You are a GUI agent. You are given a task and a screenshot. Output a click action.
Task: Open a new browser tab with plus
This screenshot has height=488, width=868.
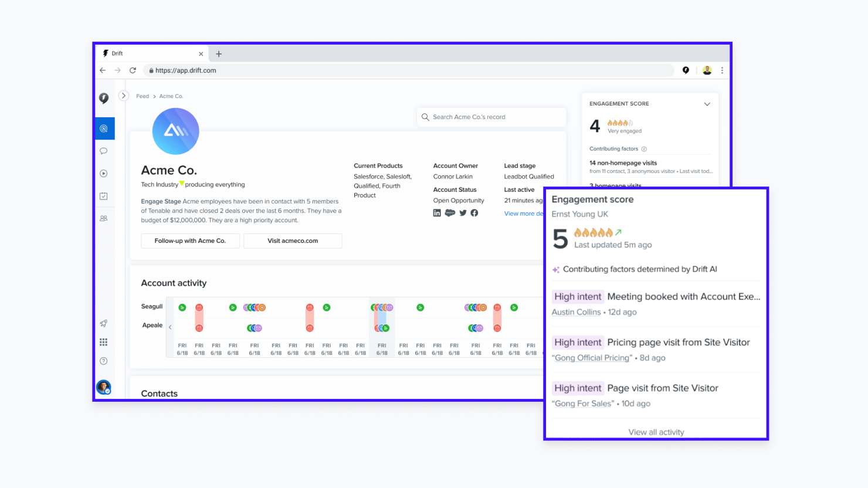coord(219,54)
